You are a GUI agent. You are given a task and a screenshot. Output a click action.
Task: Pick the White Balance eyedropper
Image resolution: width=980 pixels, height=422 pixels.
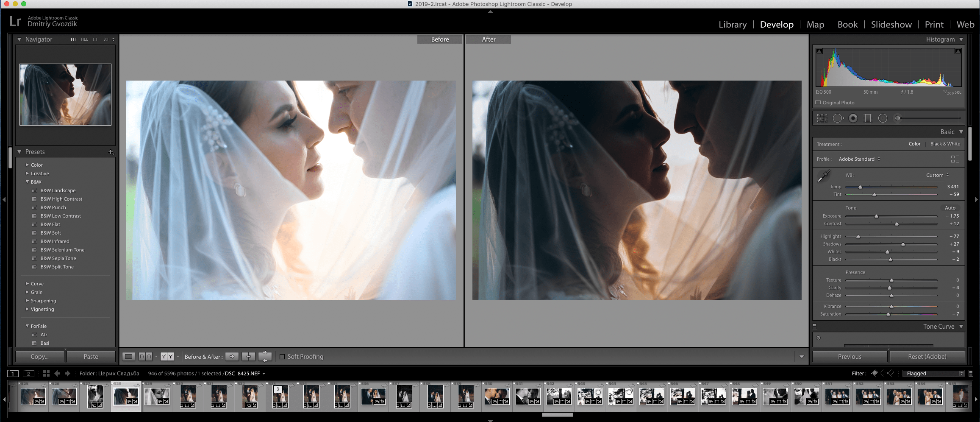coord(824,176)
